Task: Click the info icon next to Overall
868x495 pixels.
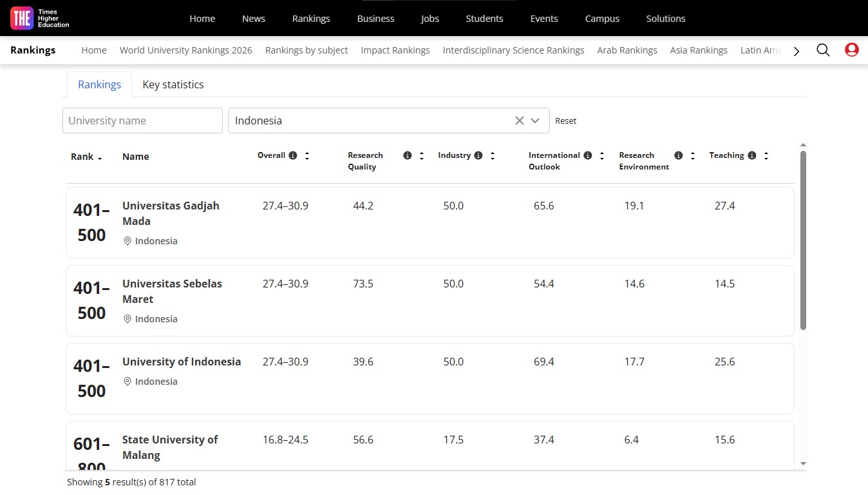Action: pos(293,156)
